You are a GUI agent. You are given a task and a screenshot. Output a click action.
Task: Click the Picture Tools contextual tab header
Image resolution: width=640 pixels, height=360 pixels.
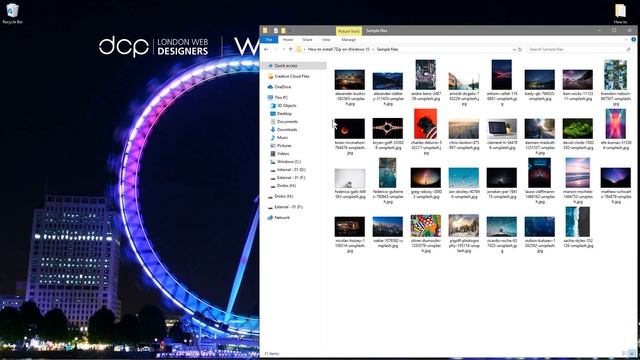pyautogui.click(x=349, y=31)
